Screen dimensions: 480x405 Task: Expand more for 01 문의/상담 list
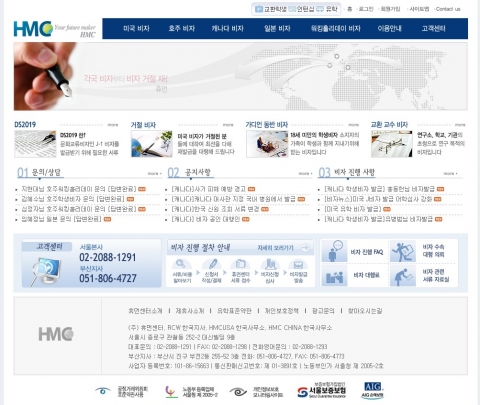(154, 174)
